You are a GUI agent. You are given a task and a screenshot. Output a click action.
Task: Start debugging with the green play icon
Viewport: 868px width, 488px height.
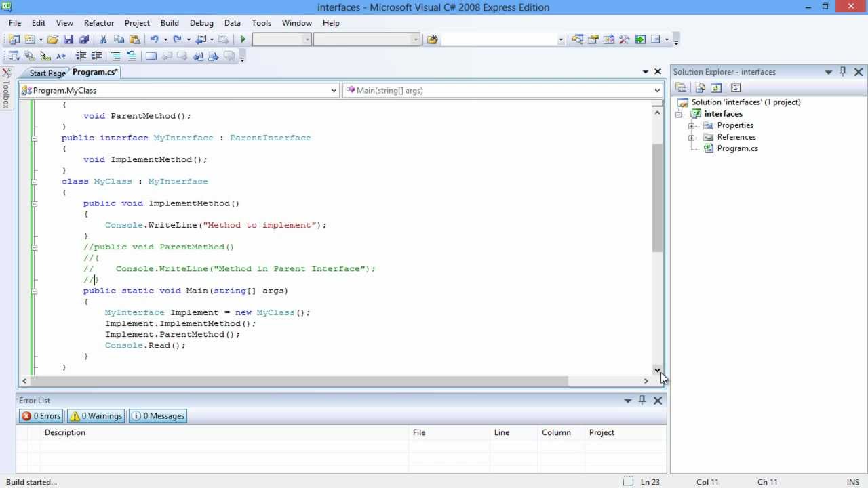243,39
